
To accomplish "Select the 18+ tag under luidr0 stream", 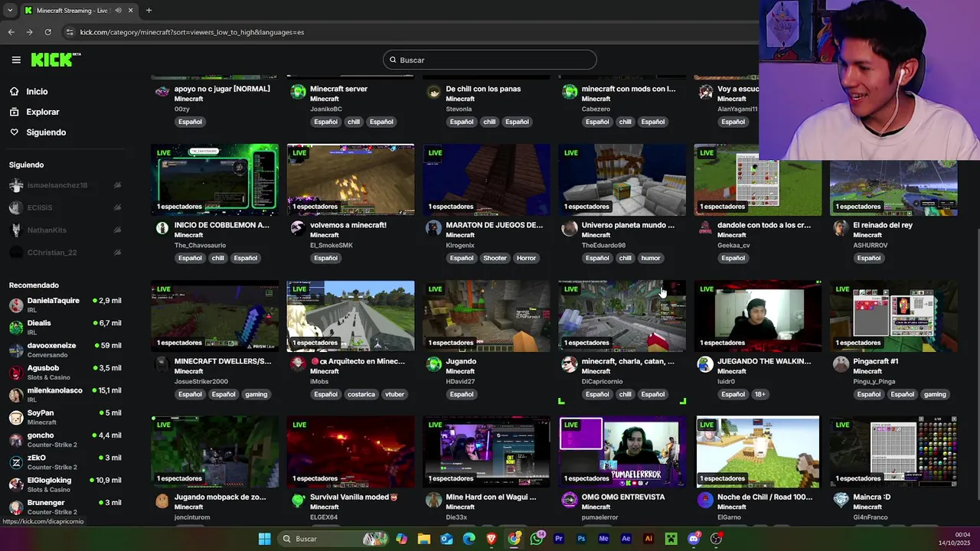I will [x=759, y=394].
